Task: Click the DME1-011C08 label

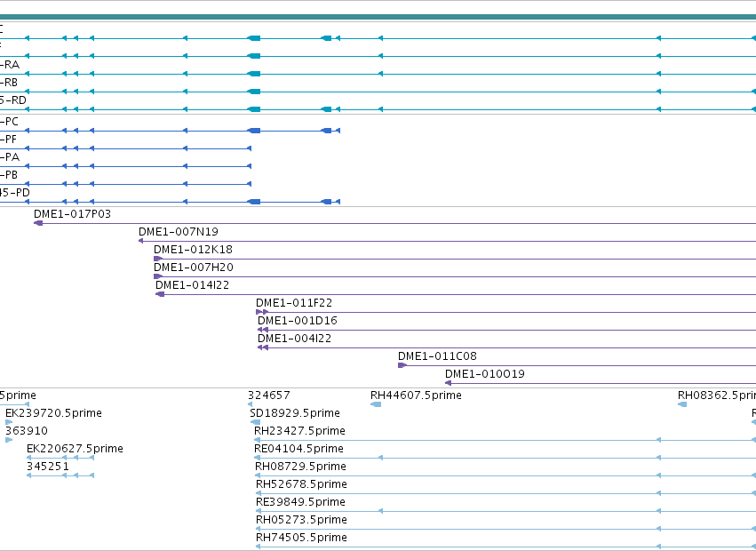Action: pos(437,356)
